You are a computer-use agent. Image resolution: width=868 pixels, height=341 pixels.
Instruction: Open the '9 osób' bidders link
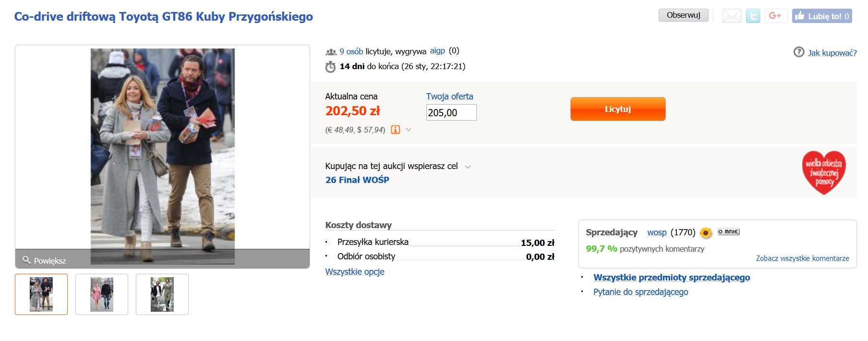click(351, 51)
